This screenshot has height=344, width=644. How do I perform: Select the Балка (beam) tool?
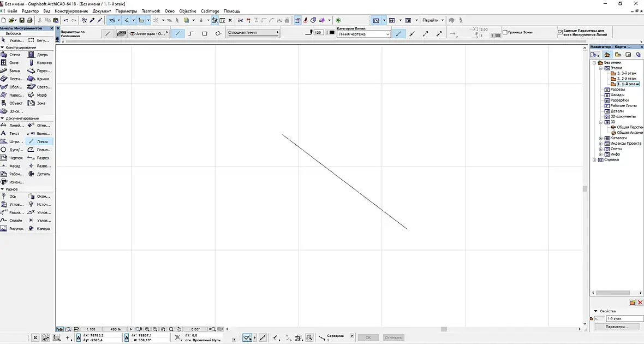[x=11, y=70]
